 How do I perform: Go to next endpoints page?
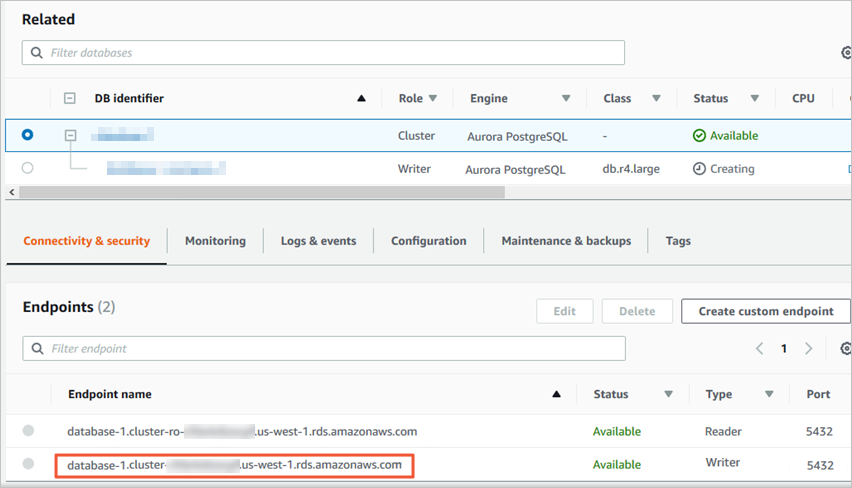809,348
